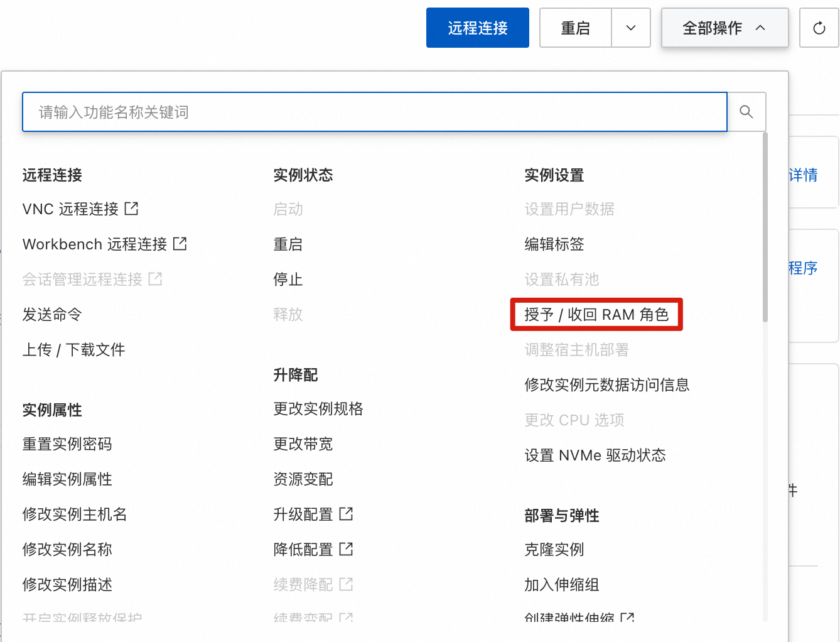Click the refresh icon button
The image size is (840, 642).
coord(819,28)
